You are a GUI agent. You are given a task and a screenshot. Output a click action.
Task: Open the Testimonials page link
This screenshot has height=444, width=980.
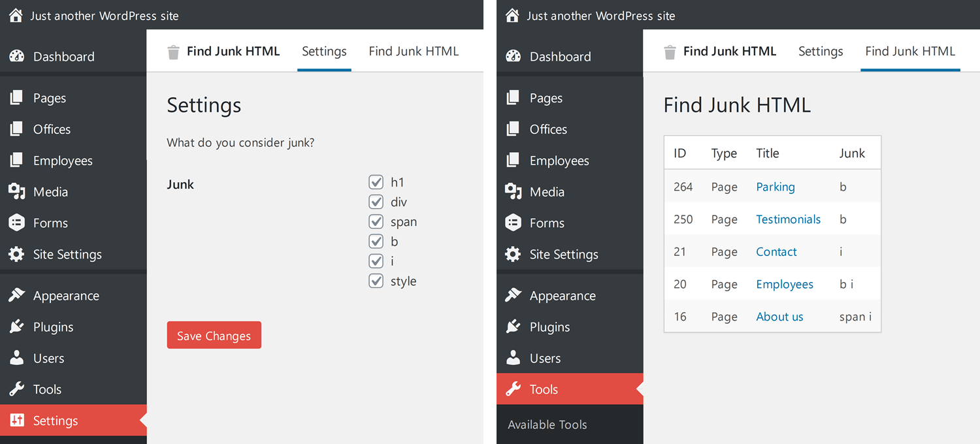tap(788, 219)
